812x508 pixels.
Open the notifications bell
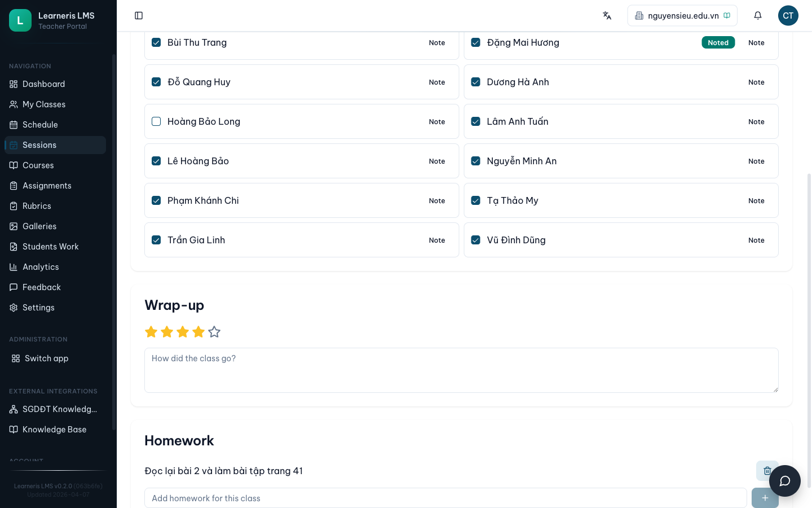(x=758, y=16)
